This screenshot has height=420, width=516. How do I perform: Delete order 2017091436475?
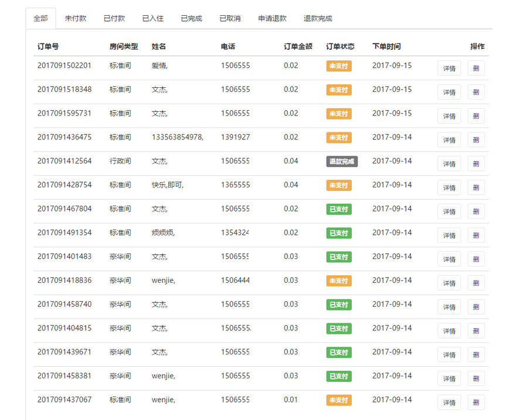click(476, 140)
